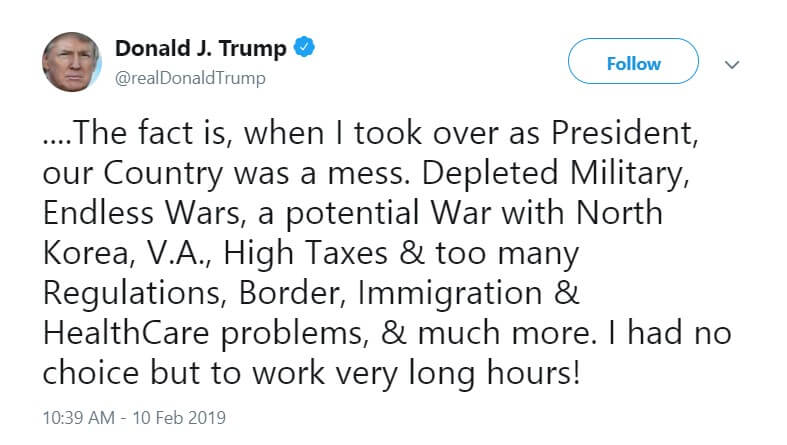Viewport: 787px width, 445px height.
Task: Open the @realDonaldTrump handle link
Action: [x=191, y=77]
